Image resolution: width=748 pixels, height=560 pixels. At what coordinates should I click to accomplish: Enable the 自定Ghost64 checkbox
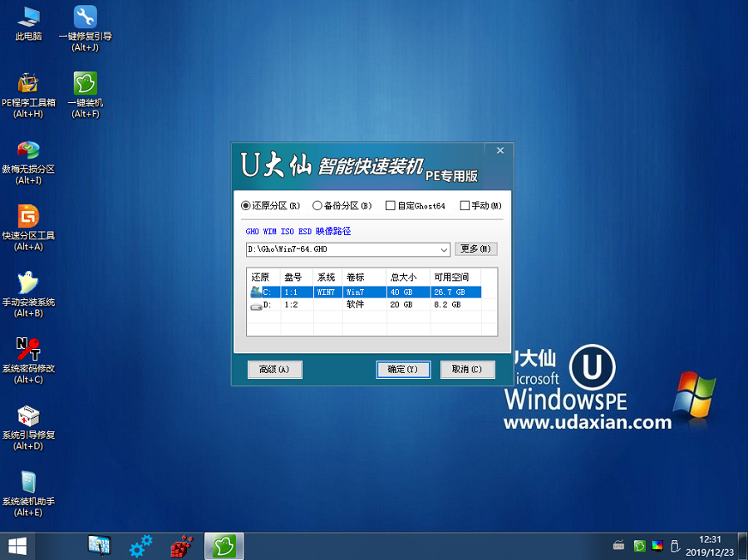point(390,205)
